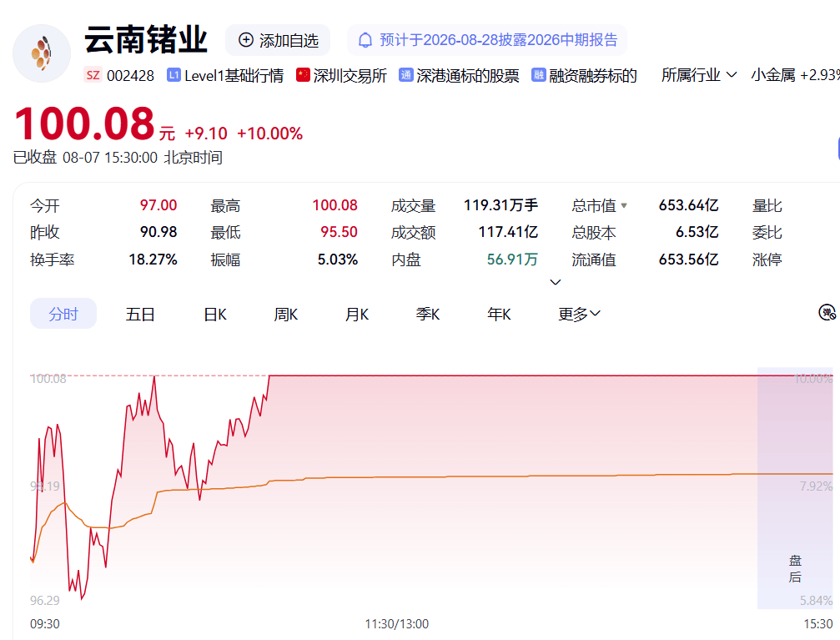The width and height of the screenshot is (840, 640).
Task: Click 流通值 value 653.56亿
Action: tap(688, 260)
